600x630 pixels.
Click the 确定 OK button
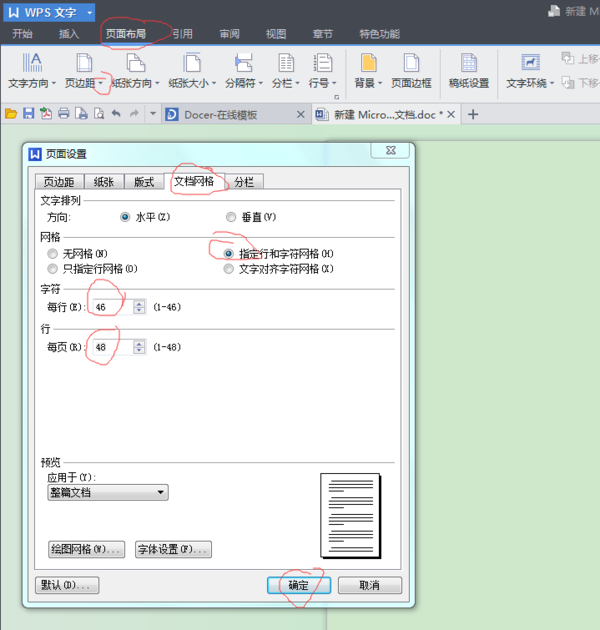click(299, 585)
